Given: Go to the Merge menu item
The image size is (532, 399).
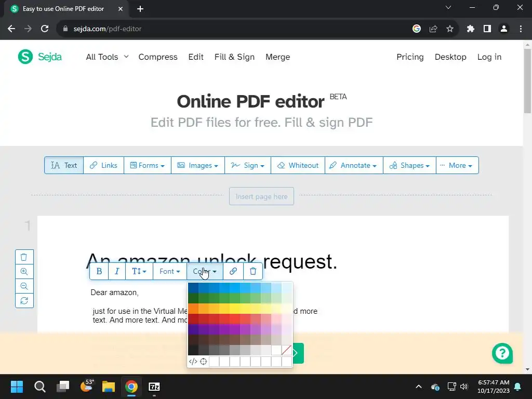Looking at the screenshot, I should pos(277,57).
